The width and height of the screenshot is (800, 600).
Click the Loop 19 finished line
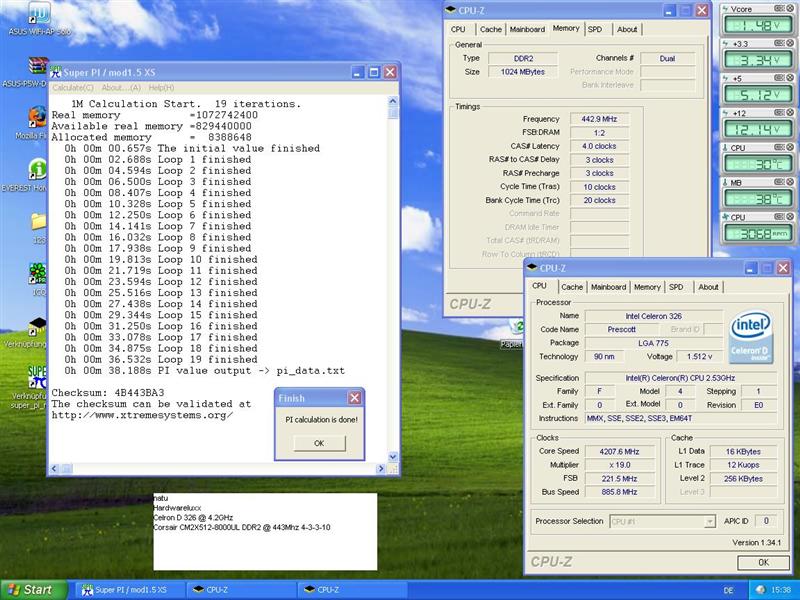click(x=161, y=359)
